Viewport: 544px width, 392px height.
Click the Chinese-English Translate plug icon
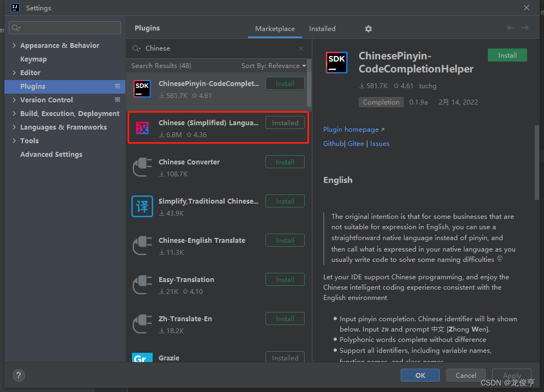142,246
